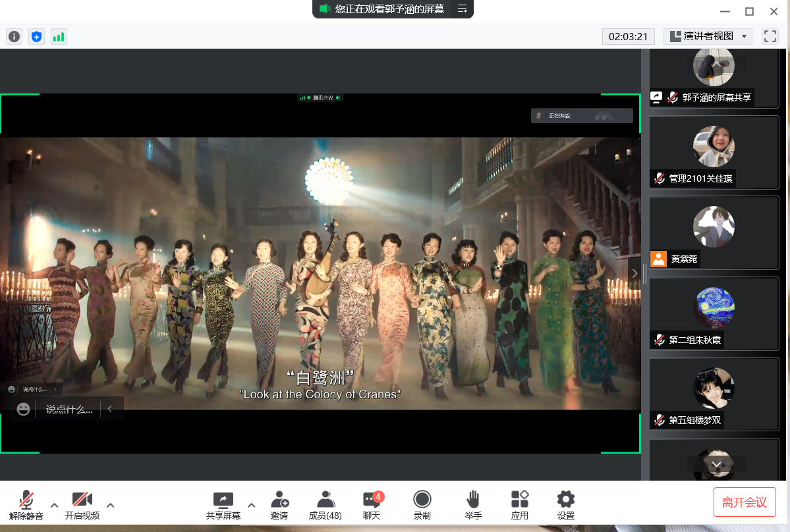Open the 聊天 chat panel
Viewport: 790px width, 532px height.
click(x=372, y=505)
